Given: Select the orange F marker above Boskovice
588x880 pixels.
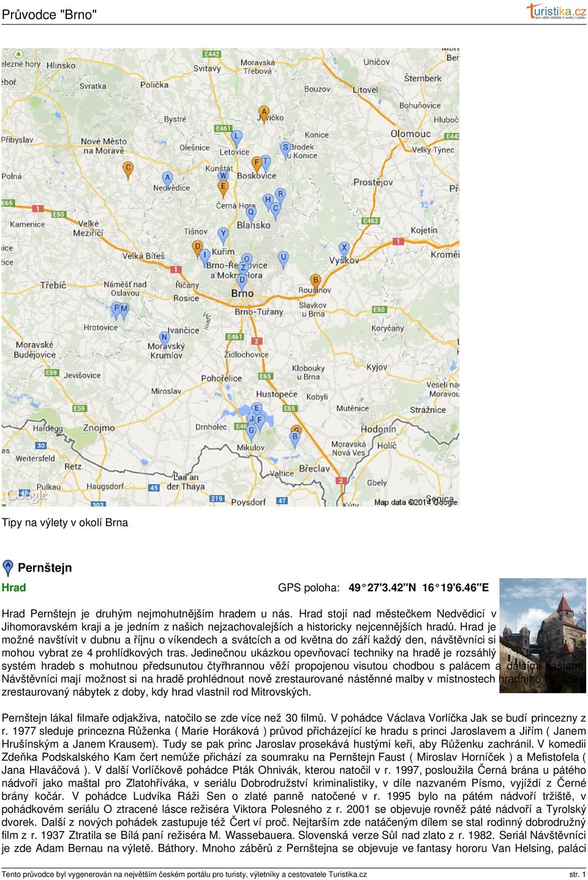Looking at the screenshot, I should coord(257,164).
